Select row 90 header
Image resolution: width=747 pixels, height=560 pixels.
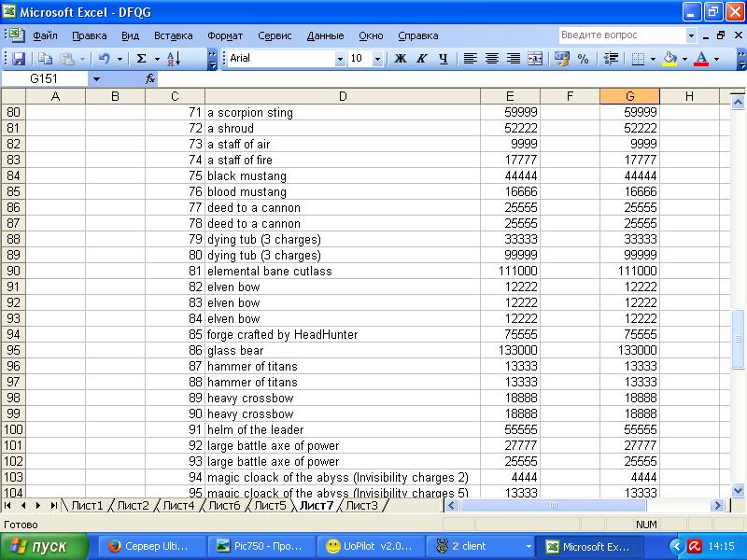tap(13, 271)
